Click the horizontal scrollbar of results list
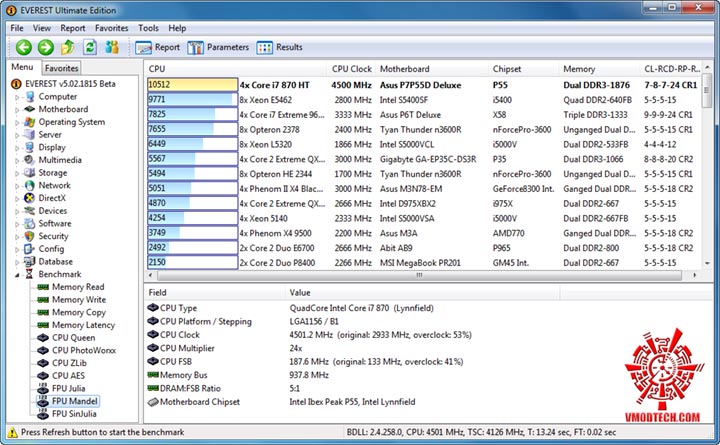This screenshot has height=445, width=720. click(x=419, y=276)
